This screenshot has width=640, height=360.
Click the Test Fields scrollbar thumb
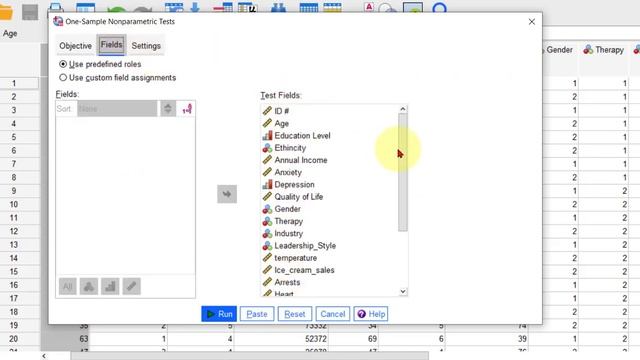(x=403, y=172)
